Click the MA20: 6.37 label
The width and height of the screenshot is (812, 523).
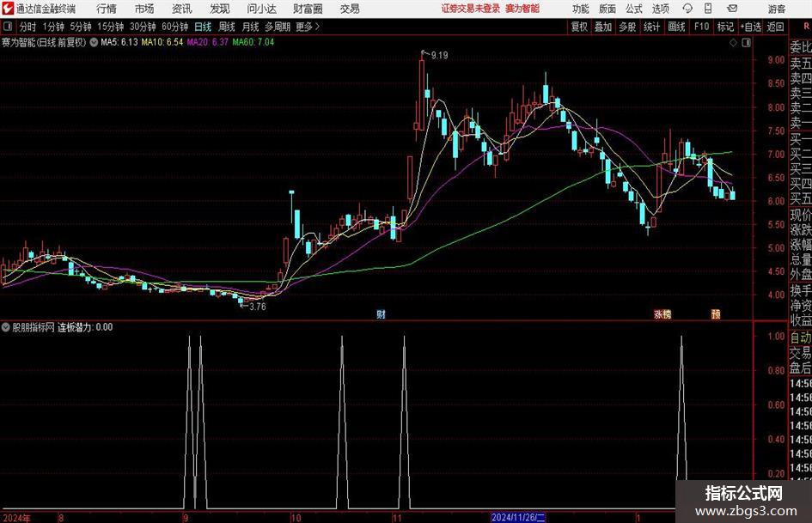[207, 42]
